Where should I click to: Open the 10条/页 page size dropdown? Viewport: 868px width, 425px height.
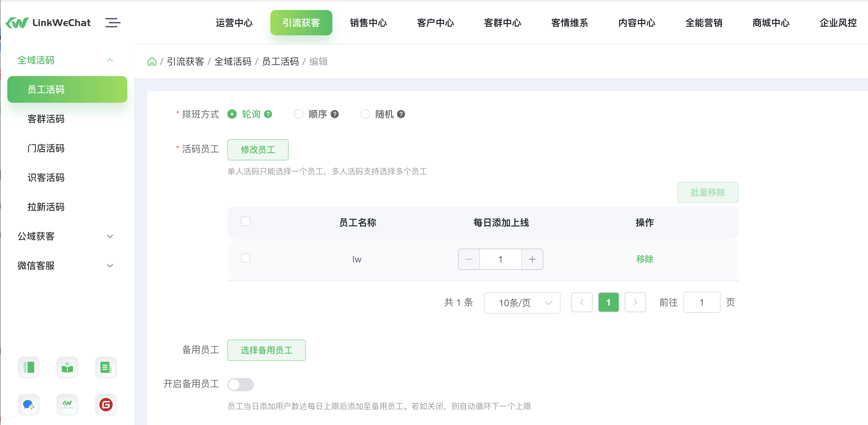click(522, 303)
